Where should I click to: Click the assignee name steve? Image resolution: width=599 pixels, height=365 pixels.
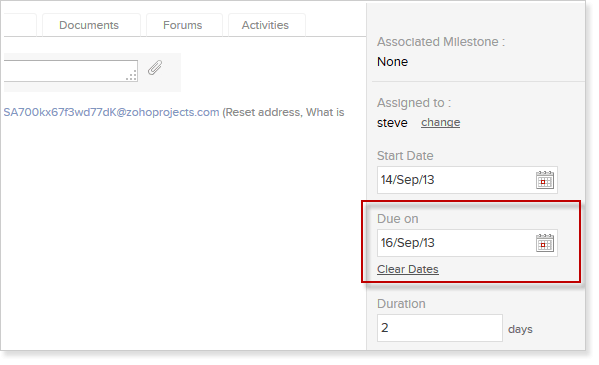392,123
